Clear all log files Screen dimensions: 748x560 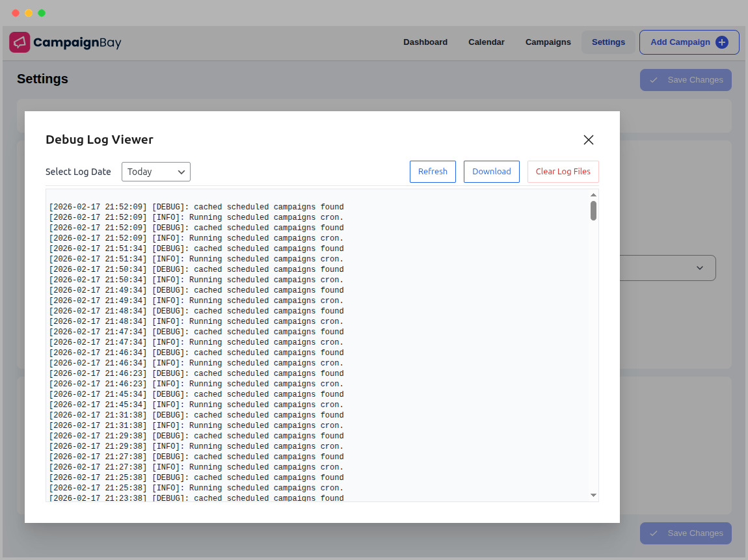tap(563, 171)
